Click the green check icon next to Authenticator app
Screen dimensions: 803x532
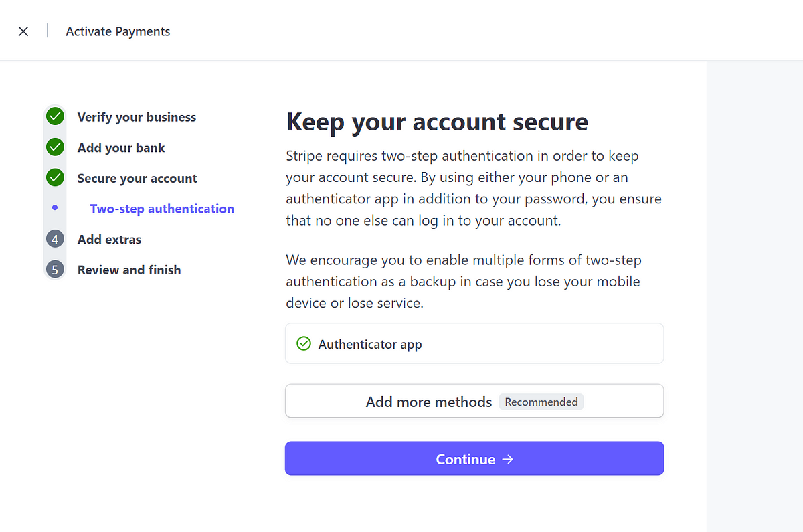304,344
